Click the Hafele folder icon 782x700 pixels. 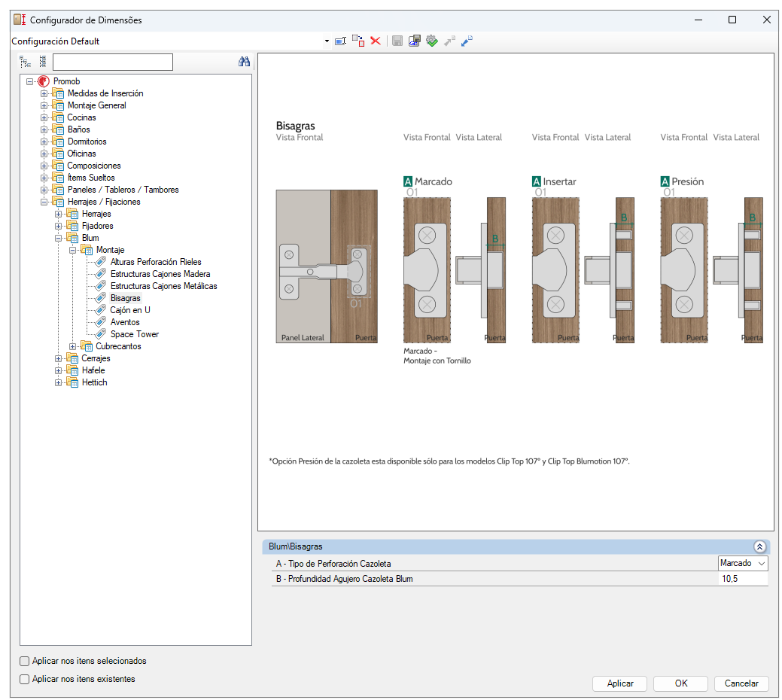(73, 370)
